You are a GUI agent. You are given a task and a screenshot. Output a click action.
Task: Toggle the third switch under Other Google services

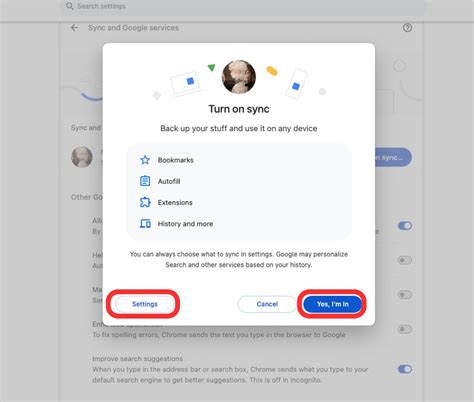[405, 295]
